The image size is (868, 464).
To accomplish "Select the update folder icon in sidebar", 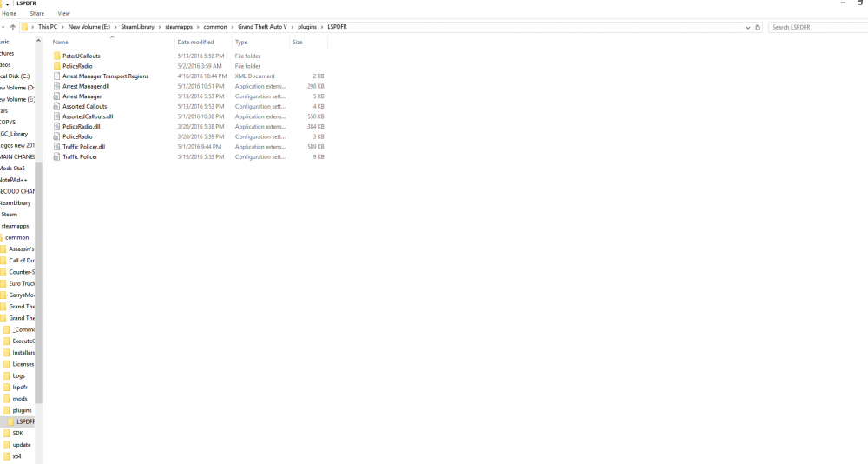I will [x=7, y=445].
